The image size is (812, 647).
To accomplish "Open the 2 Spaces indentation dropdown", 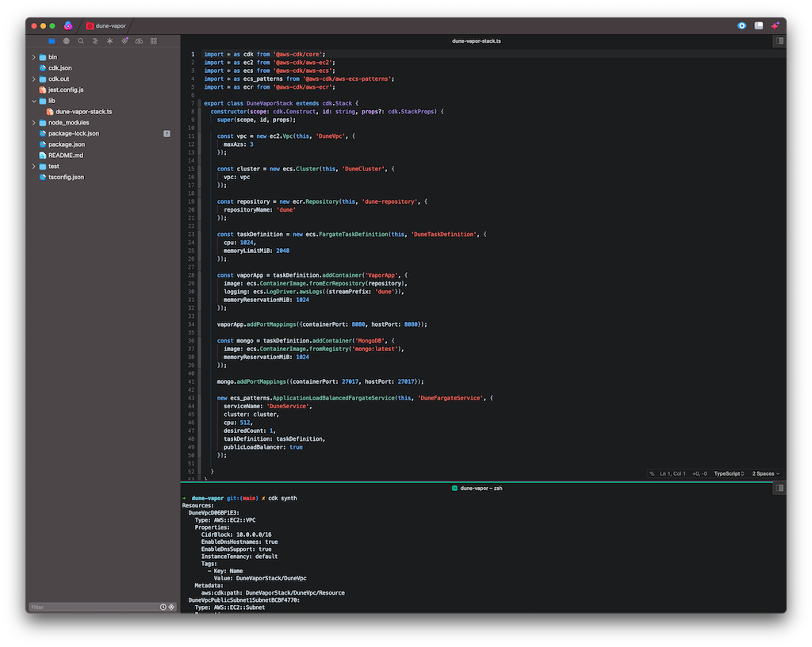I will 765,473.
